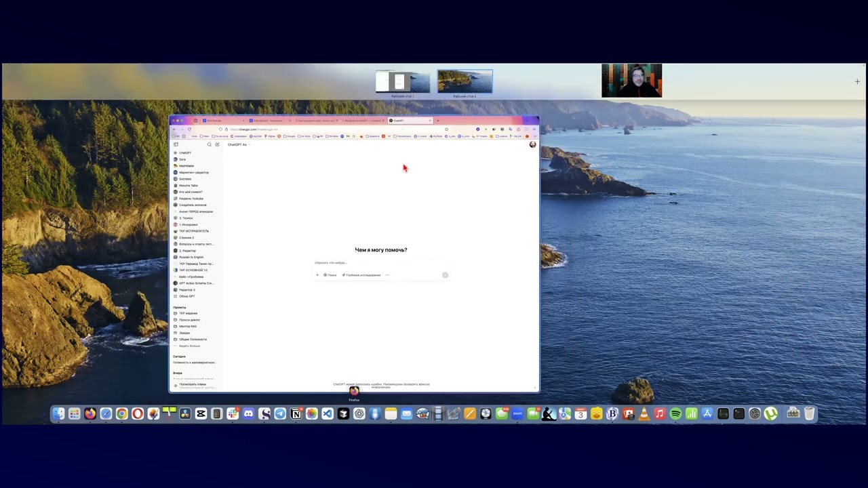Open Visual Studio Code from the Dock
Viewport: 868px width, 488px height.
(x=328, y=413)
